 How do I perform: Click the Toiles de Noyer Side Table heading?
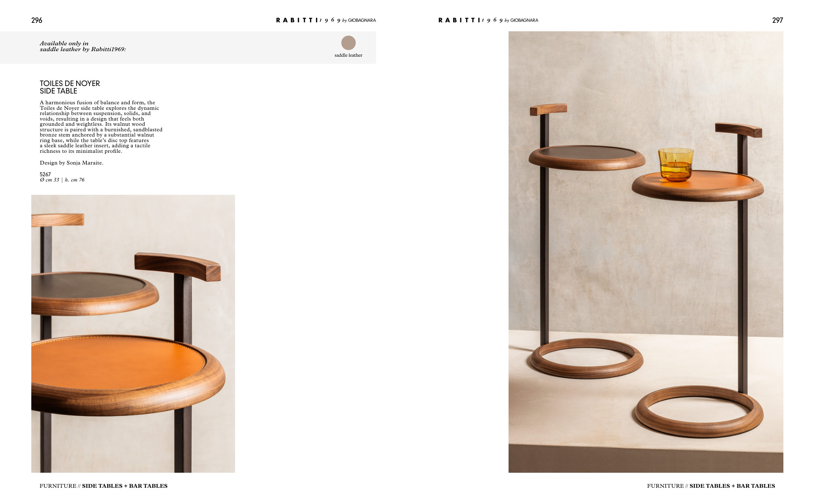70,87
